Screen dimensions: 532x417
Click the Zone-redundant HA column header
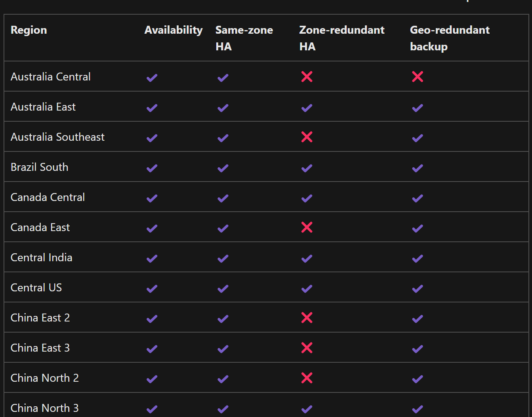(x=342, y=38)
